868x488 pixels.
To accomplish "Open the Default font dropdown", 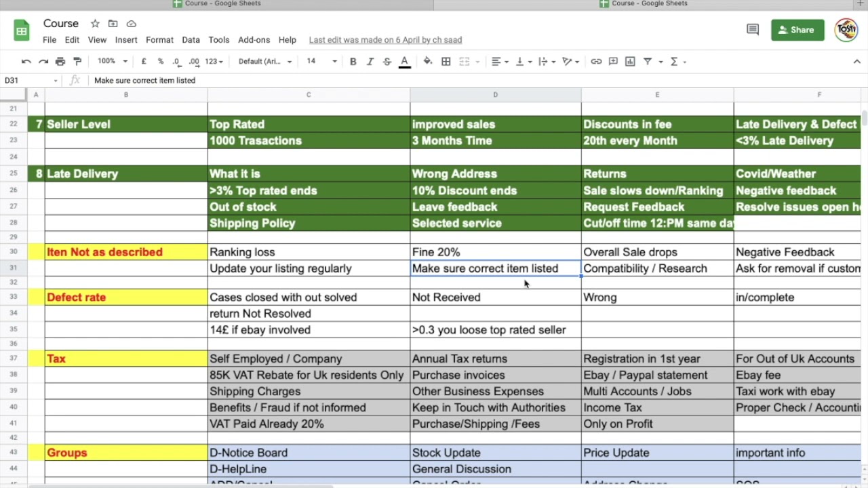I will point(264,62).
